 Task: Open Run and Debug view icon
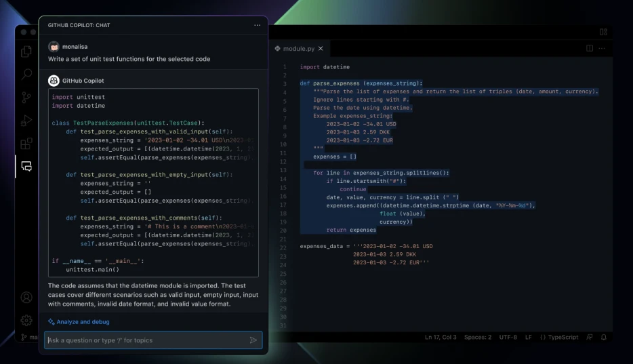[26, 120]
